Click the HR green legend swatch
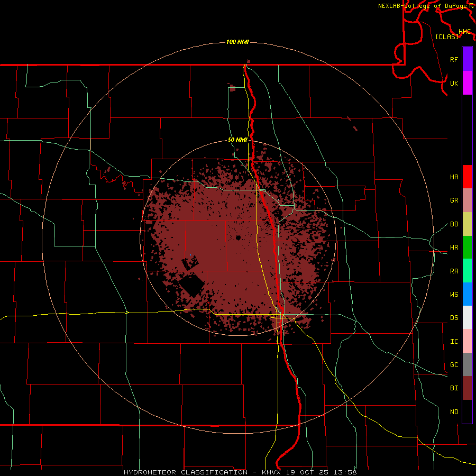This screenshot has width=476, height=476. point(467,247)
